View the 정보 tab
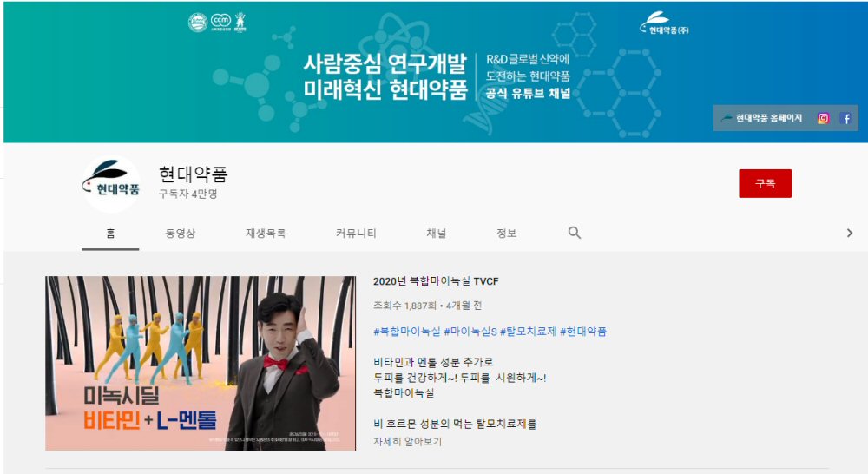Image resolution: width=868 pixels, height=474 pixels. coord(507,234)
